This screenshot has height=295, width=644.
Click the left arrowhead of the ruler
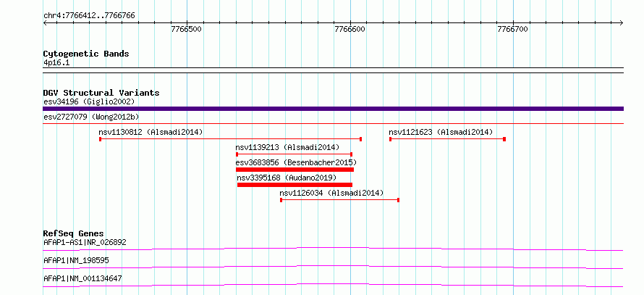(45, 22)
